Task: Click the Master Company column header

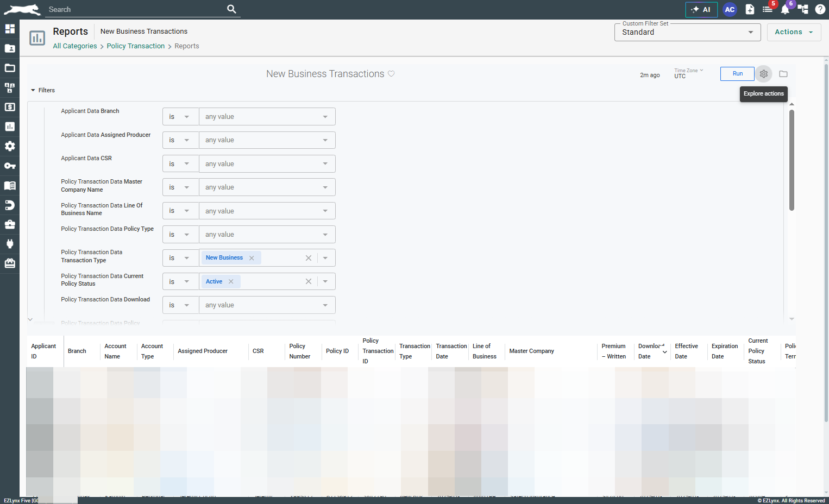Action: point(532,351)
